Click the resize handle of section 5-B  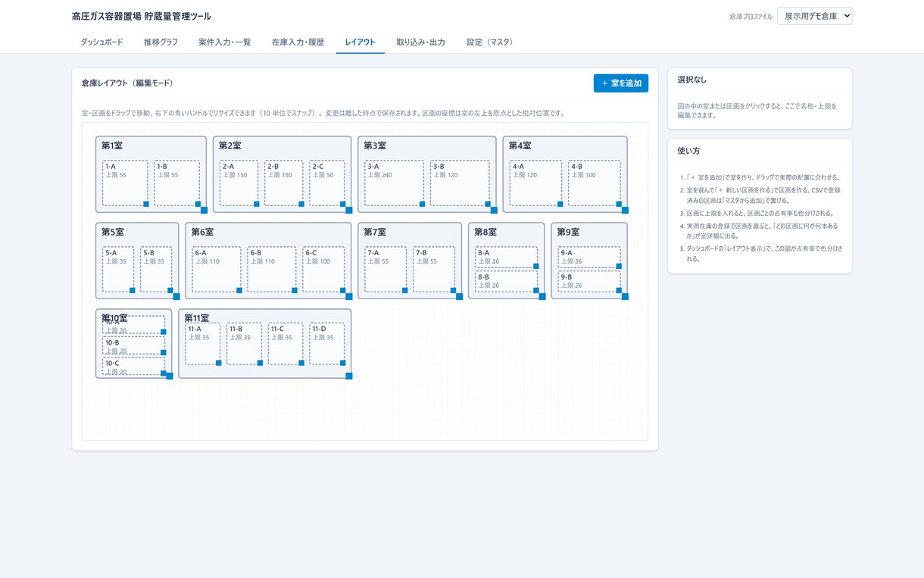coord(170,290)
